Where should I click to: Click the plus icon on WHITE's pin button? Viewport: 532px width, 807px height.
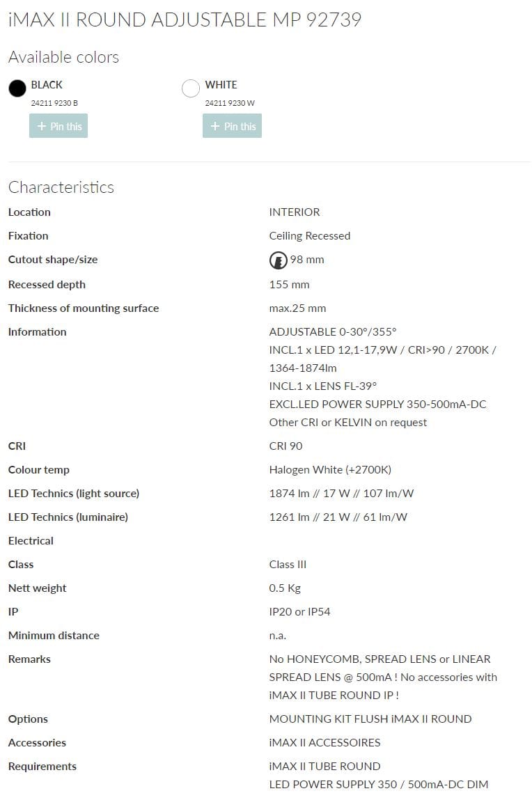[x=215, y=126]
